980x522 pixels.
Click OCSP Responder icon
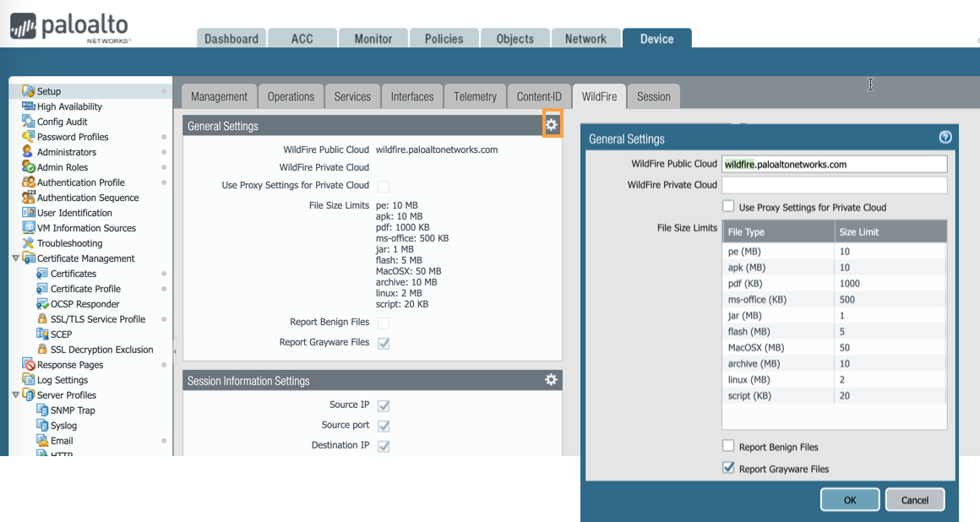click(42, 304)
